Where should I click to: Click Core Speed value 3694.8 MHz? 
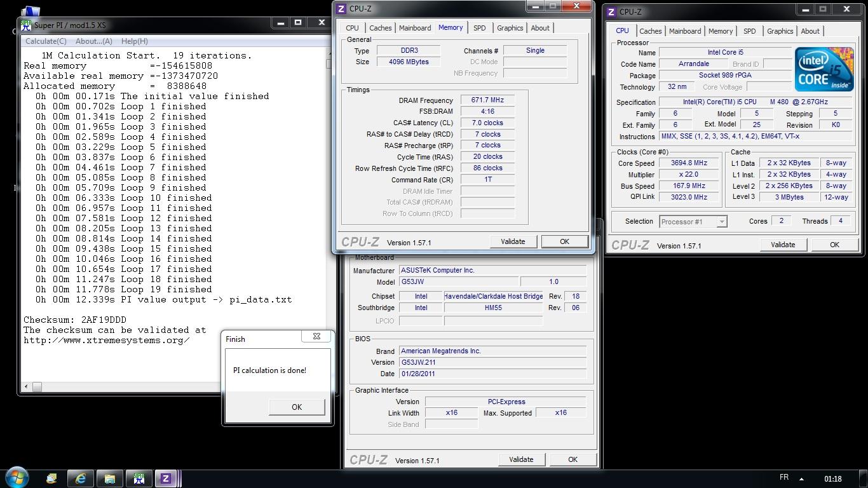pyautogui.click(x=689, y=163)
